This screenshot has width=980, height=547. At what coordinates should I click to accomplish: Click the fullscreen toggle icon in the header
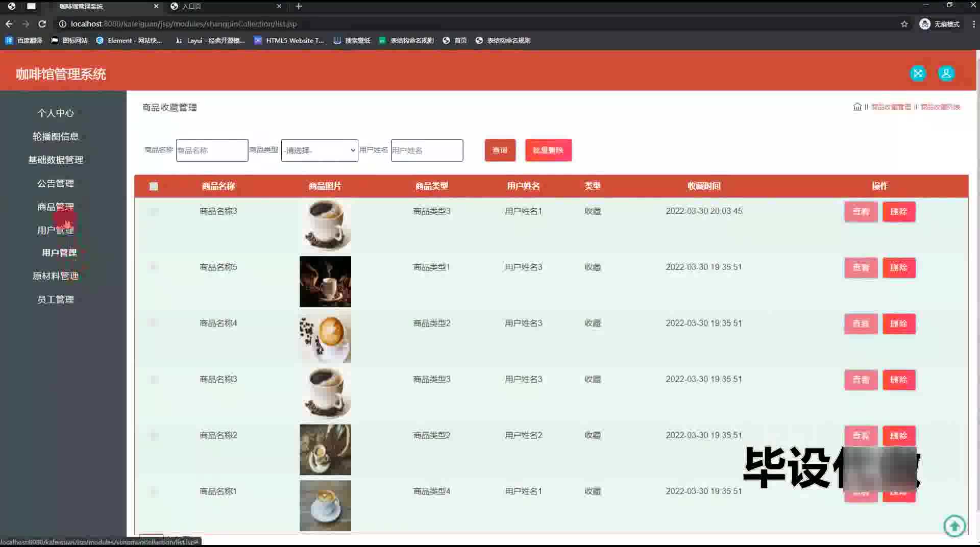point(918,73)
